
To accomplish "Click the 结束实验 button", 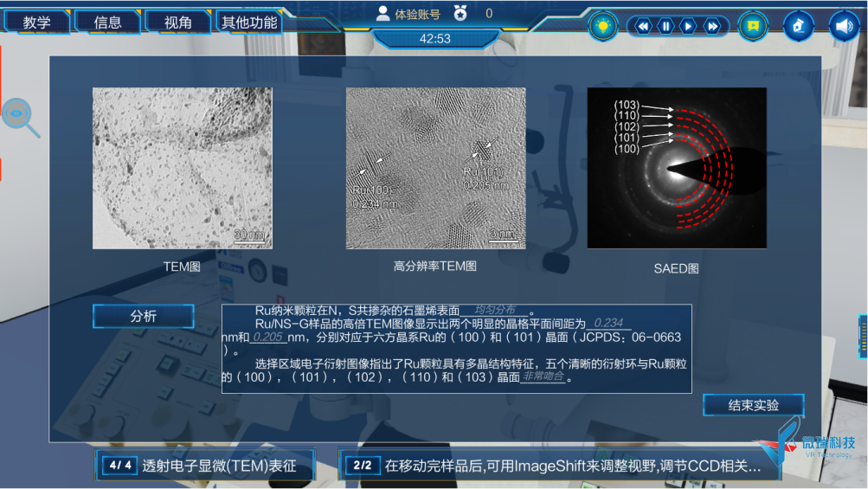I will click(x=753, y=405).
